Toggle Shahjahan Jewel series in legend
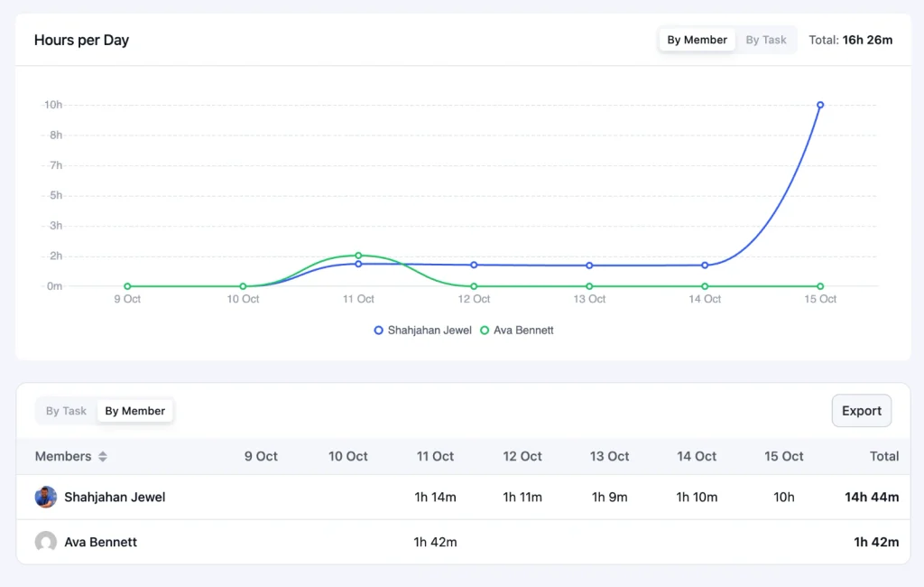924x587 pixels. 423,331
